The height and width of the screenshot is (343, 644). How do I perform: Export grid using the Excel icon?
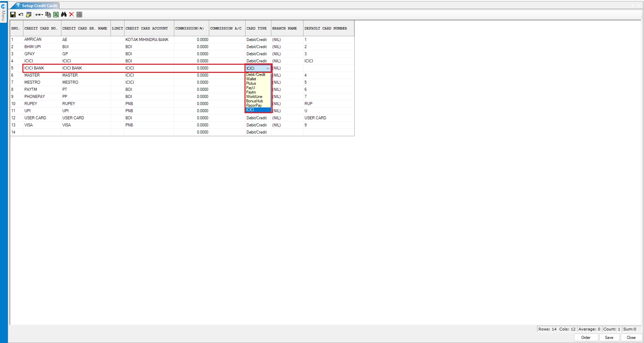[56, 15]
